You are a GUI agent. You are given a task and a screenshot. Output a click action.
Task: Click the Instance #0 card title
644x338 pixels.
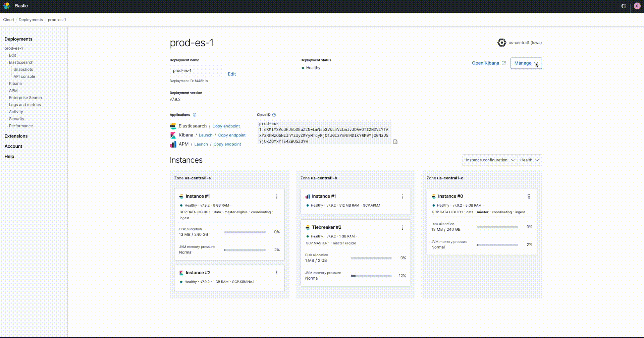(x=450, y=196)
